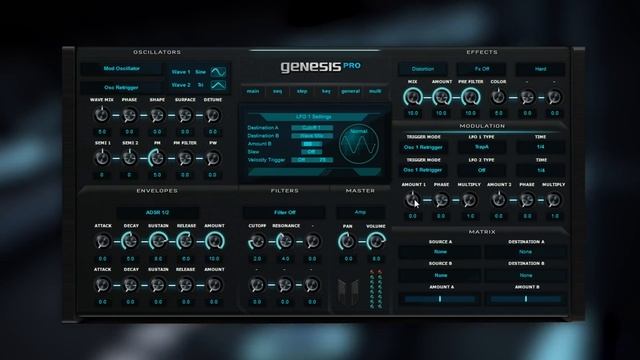Screen dimensions: 640x360
Task: Switch to the general tab
Action: [x=351, y=91]
